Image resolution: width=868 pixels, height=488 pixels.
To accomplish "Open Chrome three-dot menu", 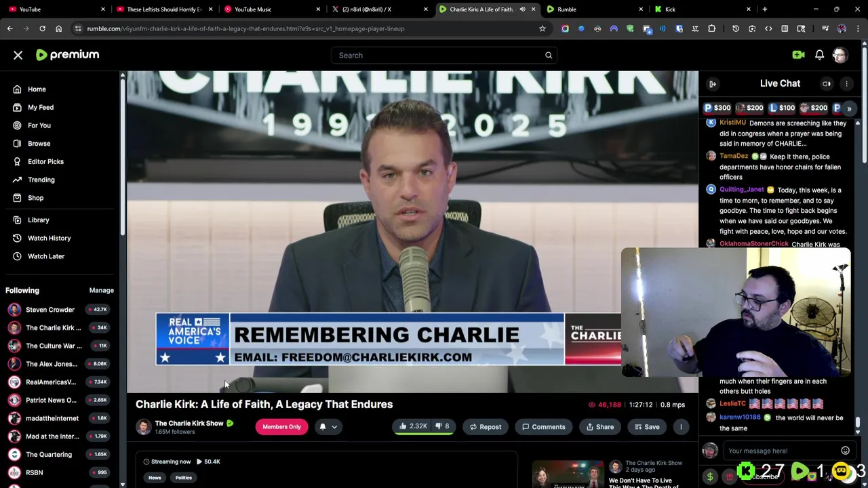I will pyautogui.click(x=858, y=28).
